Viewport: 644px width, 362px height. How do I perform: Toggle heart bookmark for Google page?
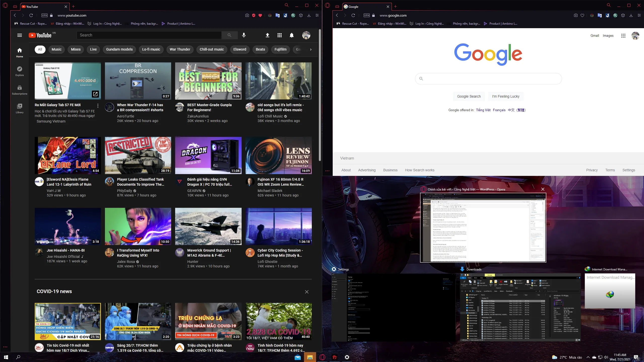[x=582, y=15]
